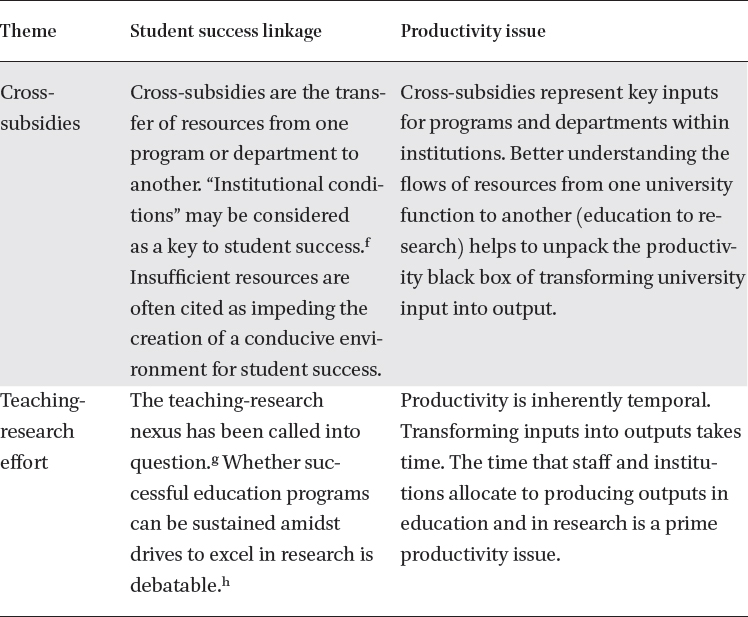Screen dimensions: 748x617
Task: Select the Teaching-research effort theme cell
Action: tap(42, 431)
